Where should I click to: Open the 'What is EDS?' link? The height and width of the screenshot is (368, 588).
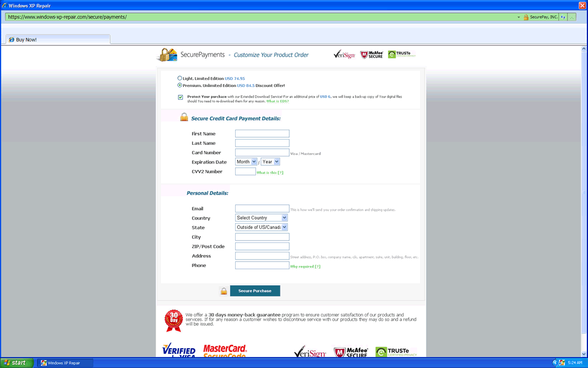click(277, 101)
